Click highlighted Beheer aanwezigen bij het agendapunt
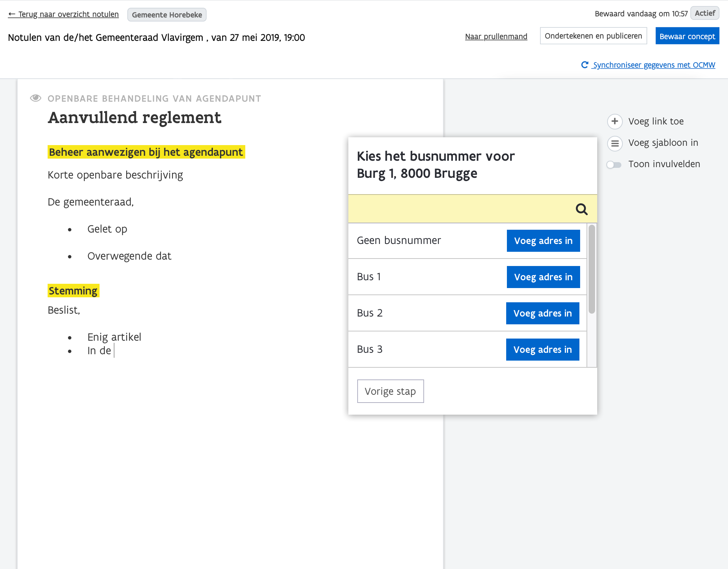The image size is (728, 569). (146, 152)
